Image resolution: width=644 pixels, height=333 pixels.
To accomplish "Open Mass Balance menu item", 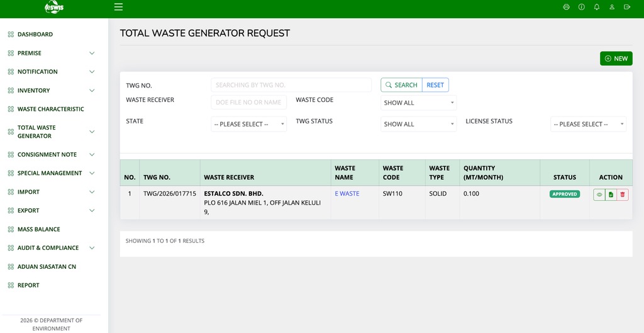I will (x=38, y=229).
